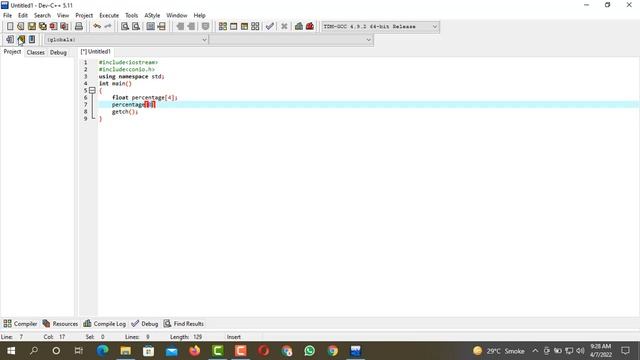Click the Compile toolbar icon

(x=222, y=27)
